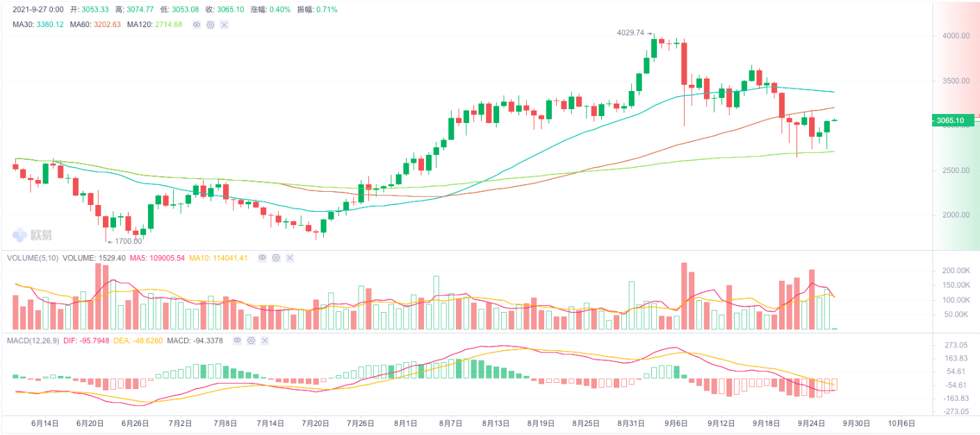The height and width of the screenshot is (435, 980).
Task: Click the DIF value -95.7948
Action: coord(93,340)
